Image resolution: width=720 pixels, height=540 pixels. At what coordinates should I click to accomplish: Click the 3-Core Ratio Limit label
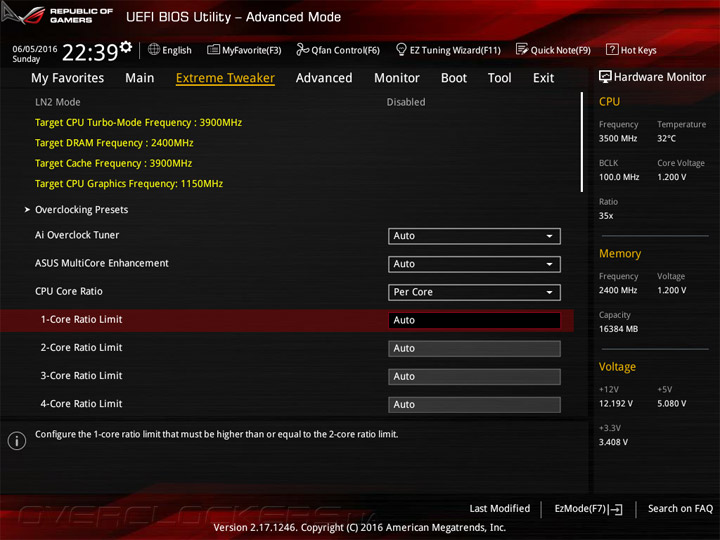81,376
